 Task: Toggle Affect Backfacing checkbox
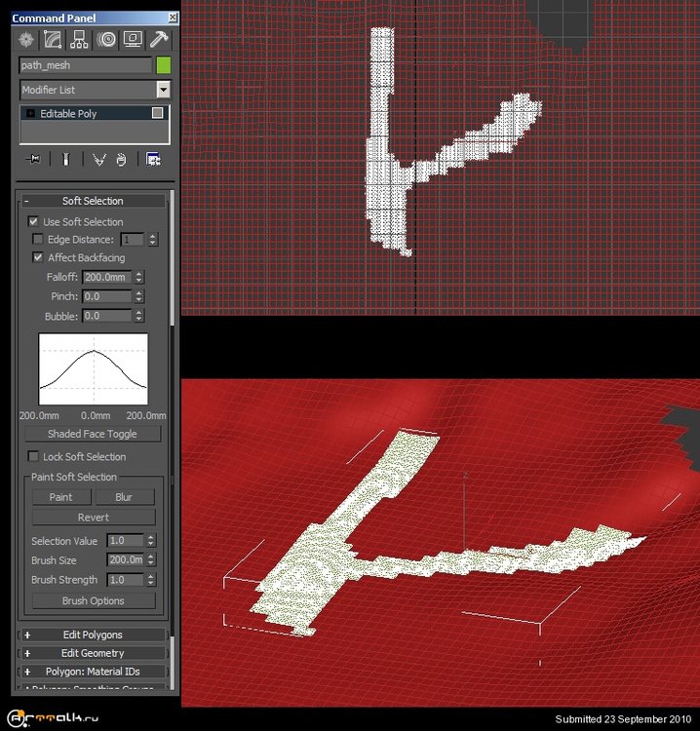tap(38, 257)
